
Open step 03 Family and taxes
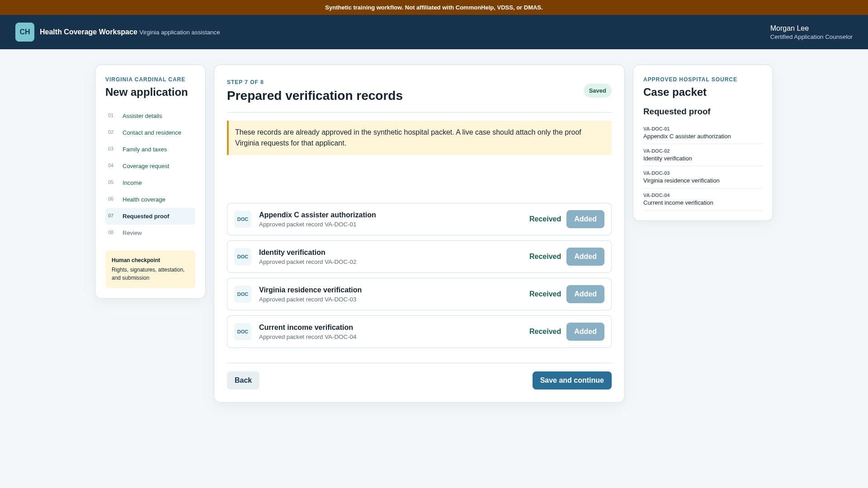pyautogui.click(x=150, y=149)
